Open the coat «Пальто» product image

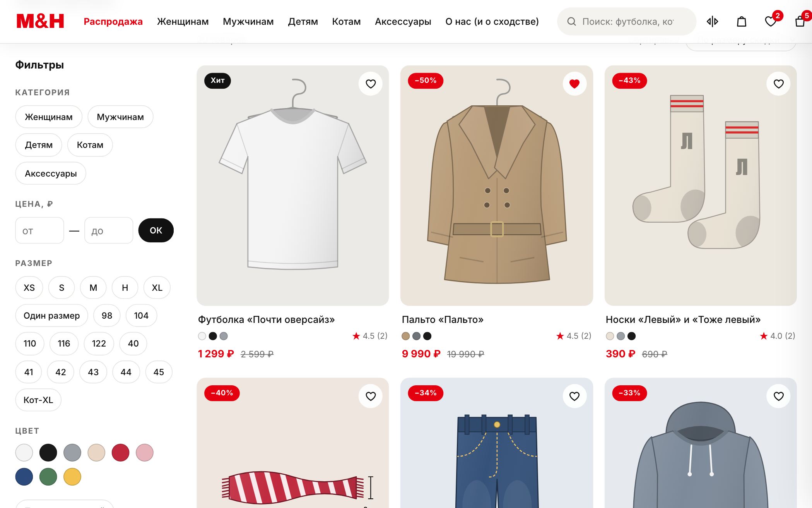click(x=497, y=185)
